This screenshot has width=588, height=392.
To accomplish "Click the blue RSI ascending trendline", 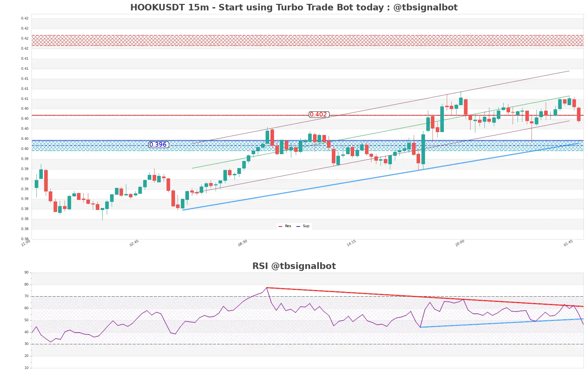I will (502, 323).
